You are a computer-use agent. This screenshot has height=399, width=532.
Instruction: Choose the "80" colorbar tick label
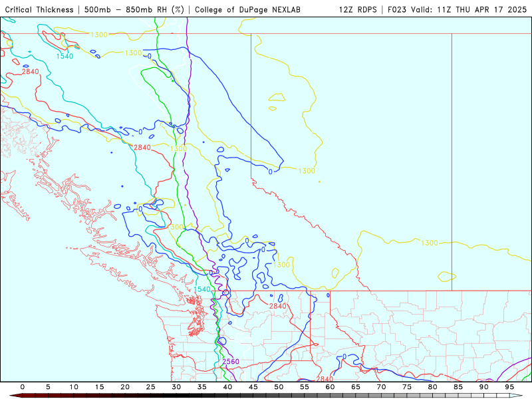point(432,387)
